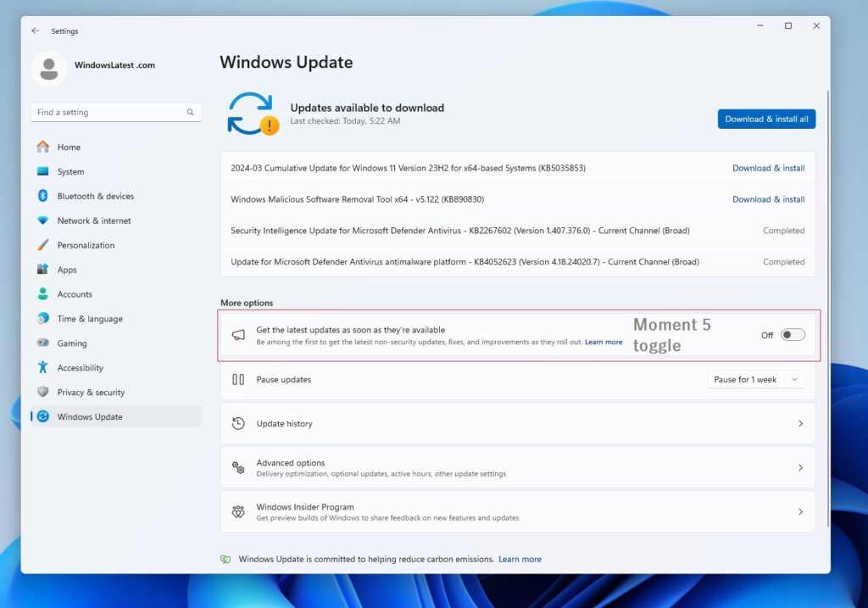Go to the Home section
This screenshot has width=868, height=608.
tap(67, 147)
